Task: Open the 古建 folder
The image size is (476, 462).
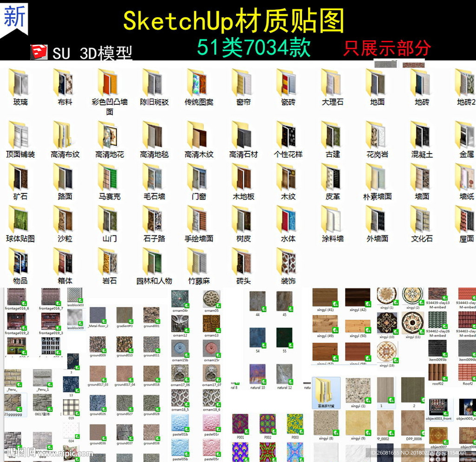Action: (332, 135)
